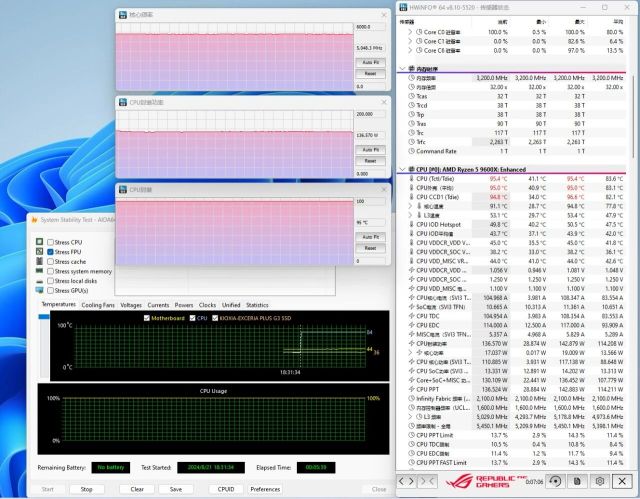The image size is (640, 499).
Task: Open the Currents tab
Action: pos(158,305)
